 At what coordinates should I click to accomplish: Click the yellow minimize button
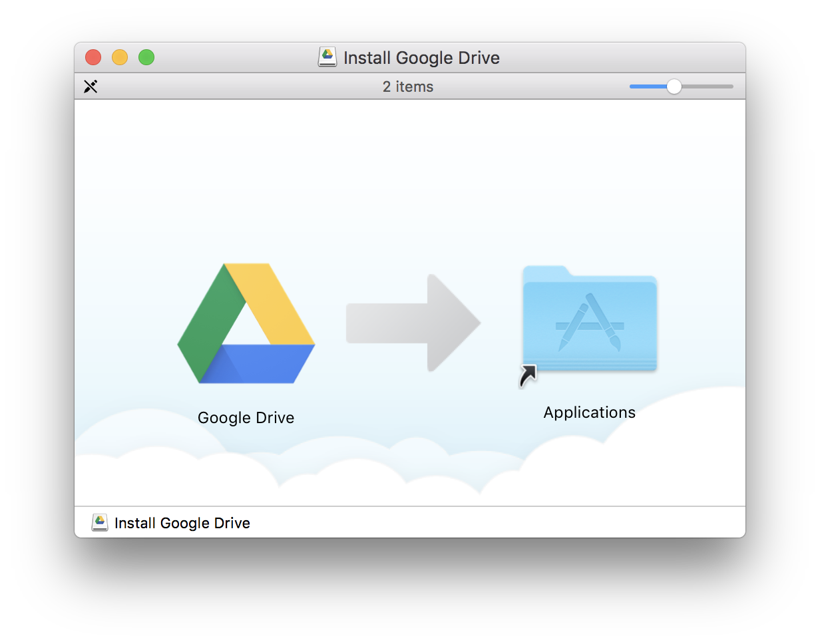119,57
